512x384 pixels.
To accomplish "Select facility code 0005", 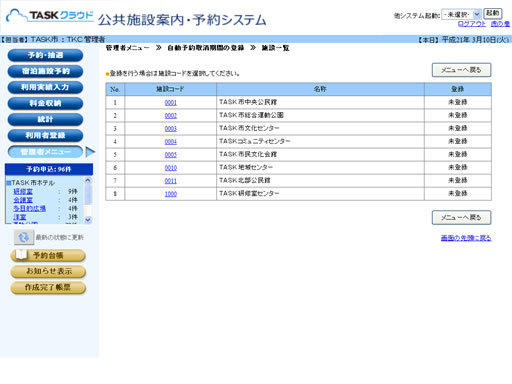I will 171,154.
